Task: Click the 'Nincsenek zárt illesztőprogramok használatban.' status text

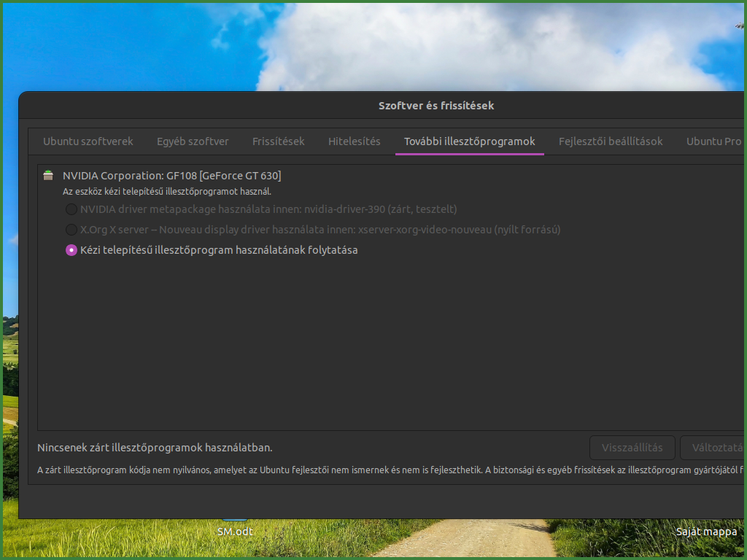Action: [155, 448]
